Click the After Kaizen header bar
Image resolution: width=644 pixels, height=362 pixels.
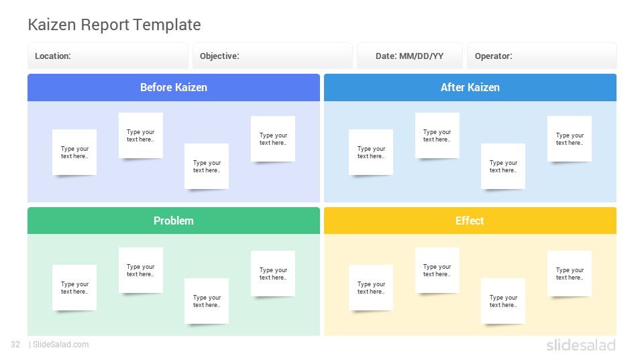point(470,87)
